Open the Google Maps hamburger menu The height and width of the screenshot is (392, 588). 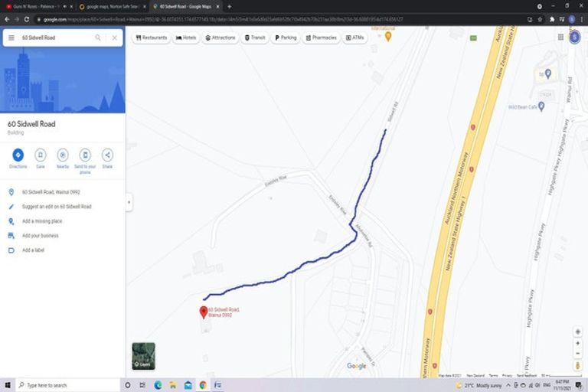tap(11, 38)
